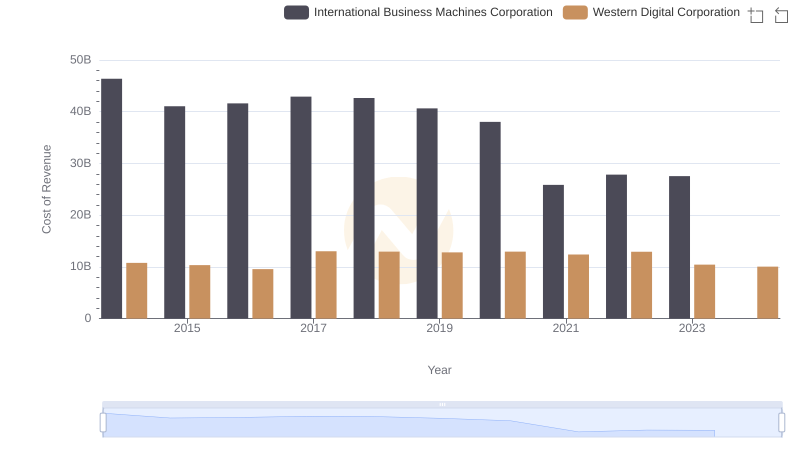
Task: Click the left data zoom slider handle
Action: point(103,423)
